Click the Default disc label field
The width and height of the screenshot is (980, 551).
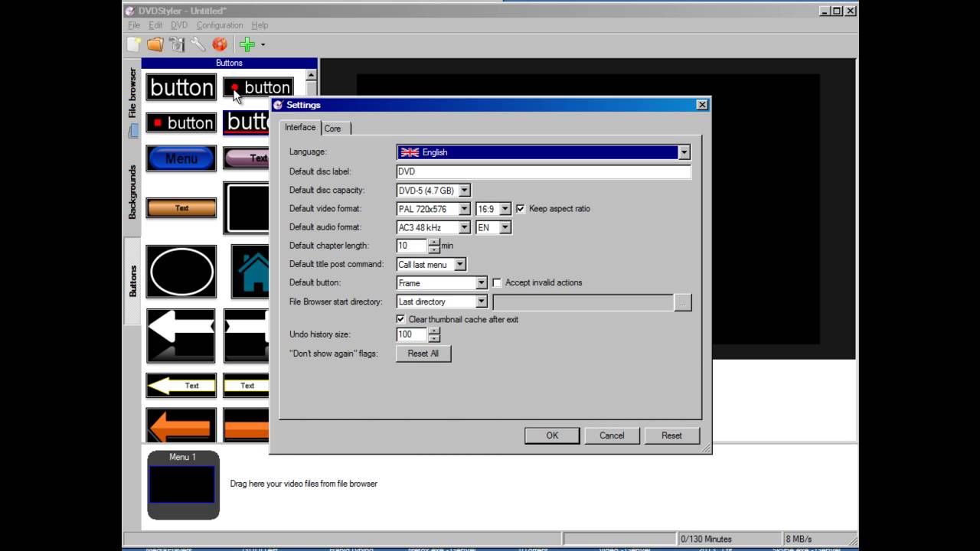coord(544,171)
